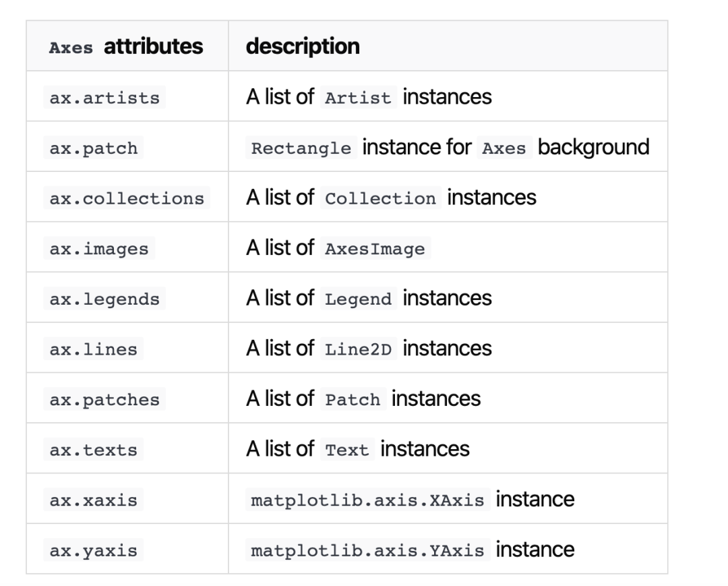Select the ax.xaxis attribute cell
Viewport: 728px width, 586px height.
93,500
